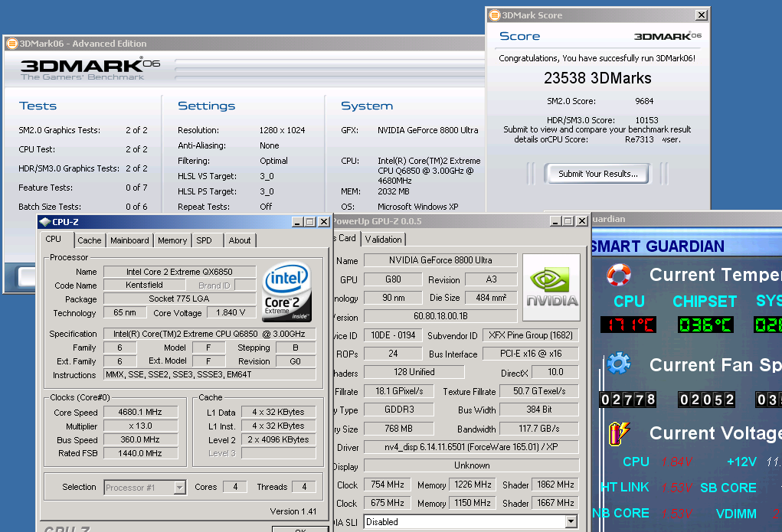The height and width of the screenshot is (532, 782).
Task: Click the G80 GPU field
Action: (393, 279)
